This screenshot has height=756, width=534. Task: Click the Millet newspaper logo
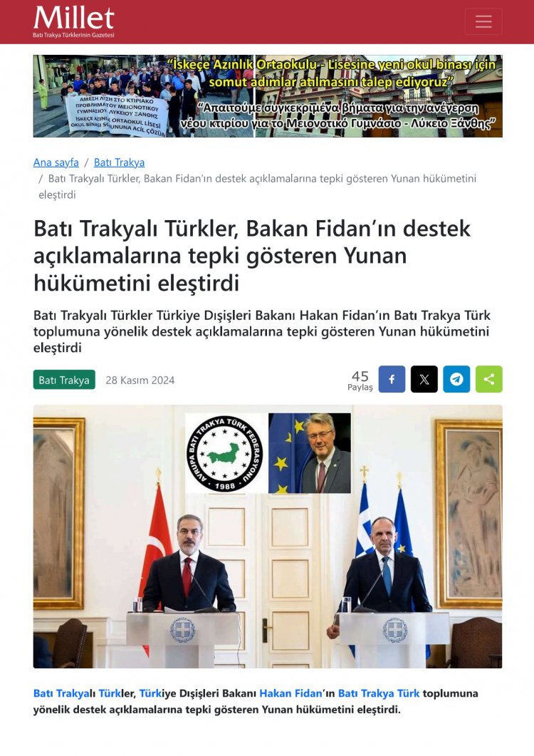pos(74,21)
